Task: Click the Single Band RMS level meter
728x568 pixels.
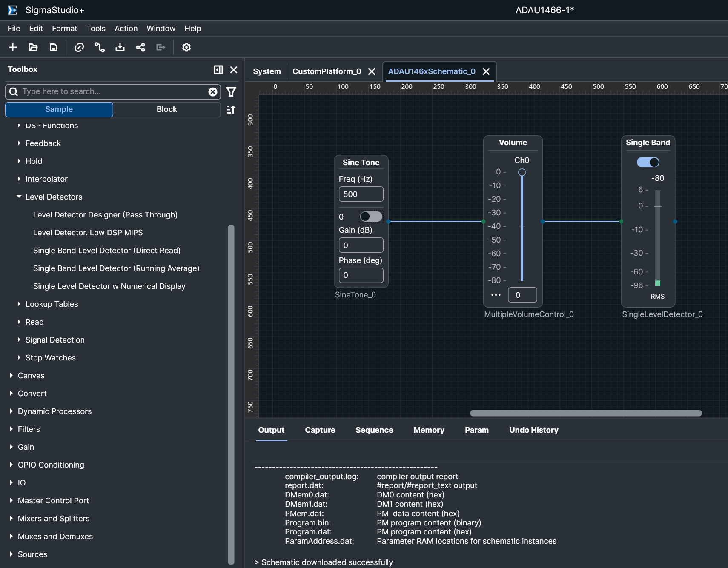Action: coord(658,238)
